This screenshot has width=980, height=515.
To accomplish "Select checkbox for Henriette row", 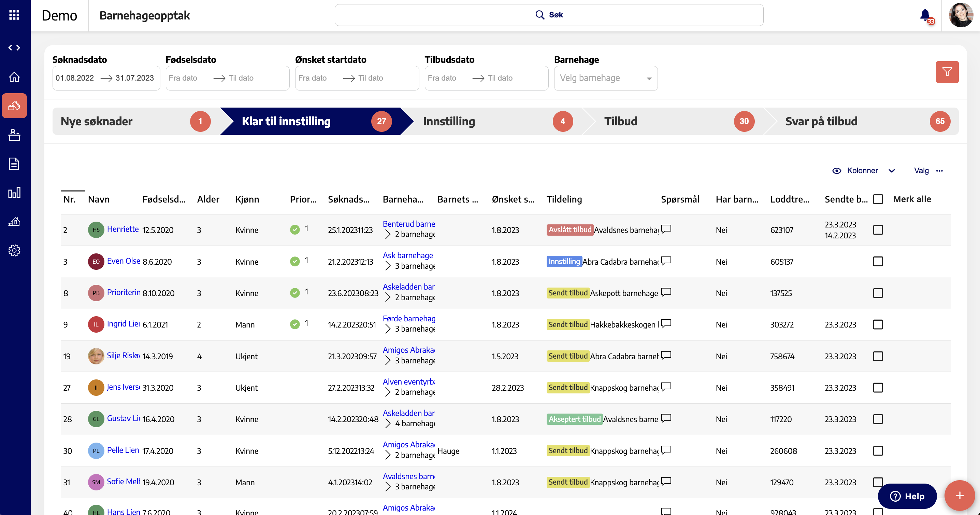I will pyautogui.click(x=878, y=230).
